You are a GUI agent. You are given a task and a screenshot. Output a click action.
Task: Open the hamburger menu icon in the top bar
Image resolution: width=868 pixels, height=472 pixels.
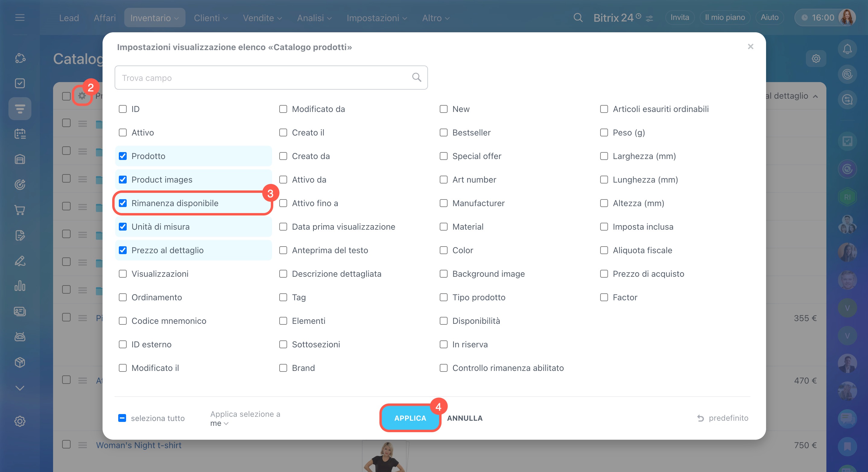click(x=20, y=18)
